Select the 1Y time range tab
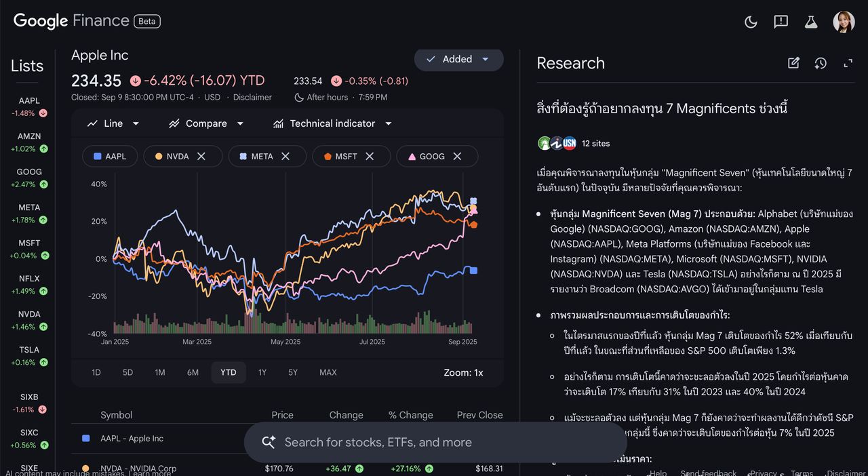 pyautogui.click(x=262, y=372)
